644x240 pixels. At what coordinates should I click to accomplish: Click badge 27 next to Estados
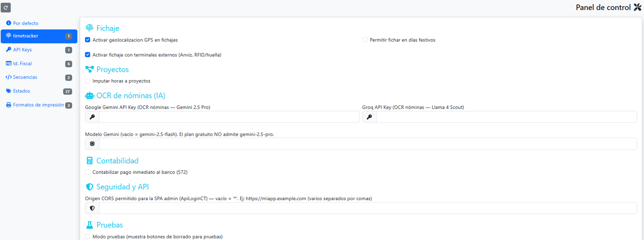[x=68, y=91]
